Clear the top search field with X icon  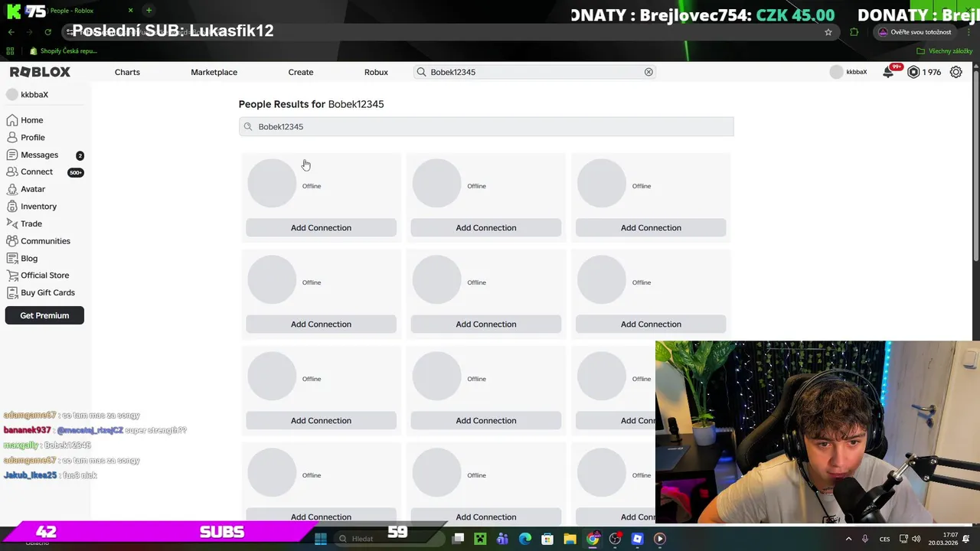648,72
